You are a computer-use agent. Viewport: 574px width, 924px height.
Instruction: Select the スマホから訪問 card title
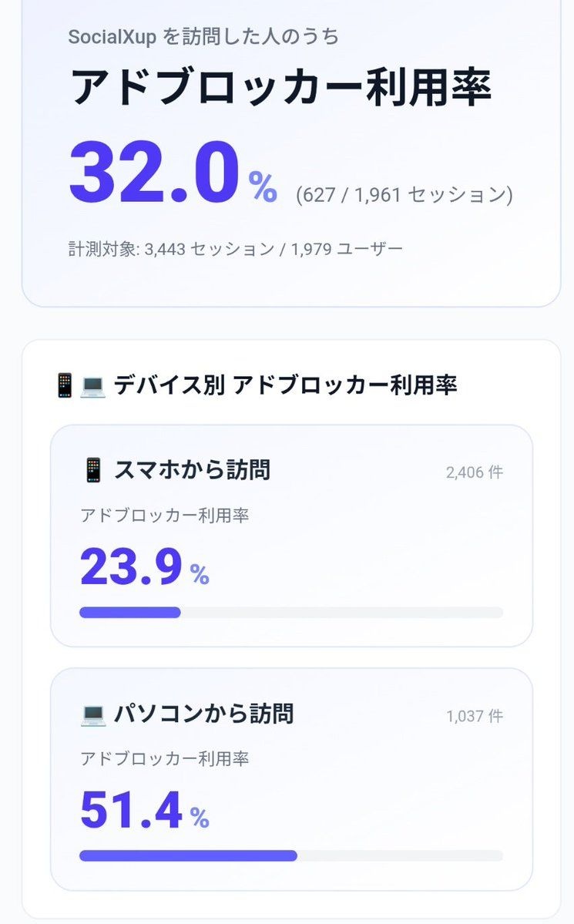coord(192,470)
